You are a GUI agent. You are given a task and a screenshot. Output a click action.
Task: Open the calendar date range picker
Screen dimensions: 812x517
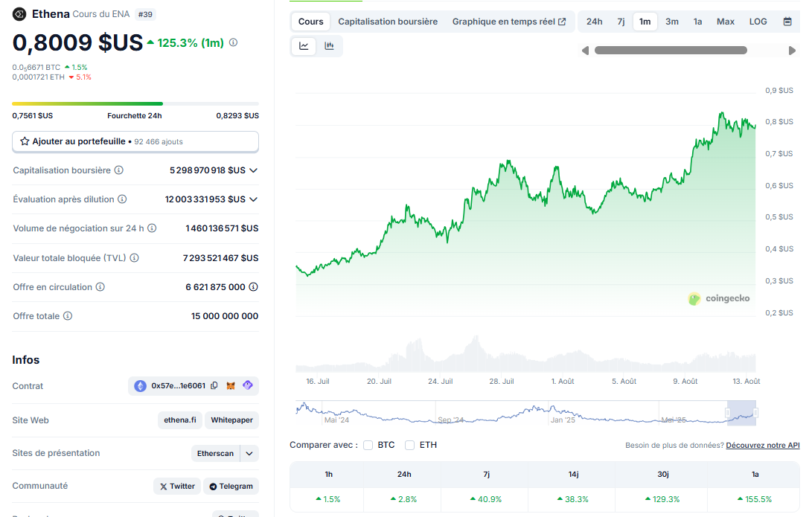coord(787,22)
